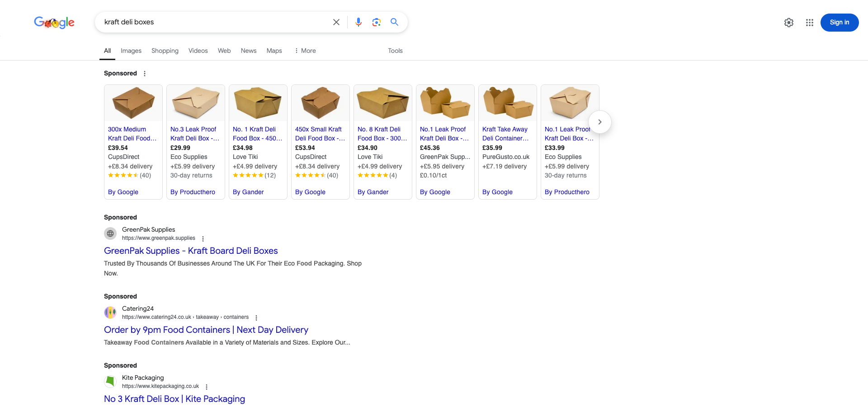The width and height of the screenshot is (868, 406).
Task: Open No.1 Leak Proof Kraft Deli Box £45.36 link
Action: [x=444, y=134]
